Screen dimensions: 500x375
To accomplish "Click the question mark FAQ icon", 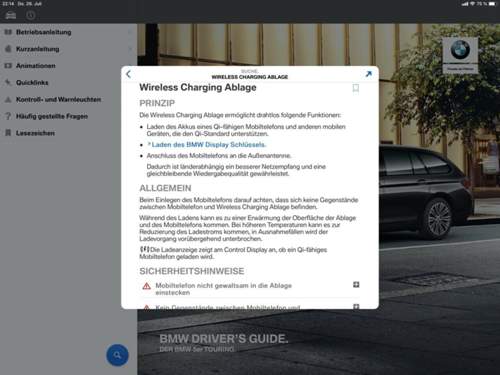I will point(8,116).
